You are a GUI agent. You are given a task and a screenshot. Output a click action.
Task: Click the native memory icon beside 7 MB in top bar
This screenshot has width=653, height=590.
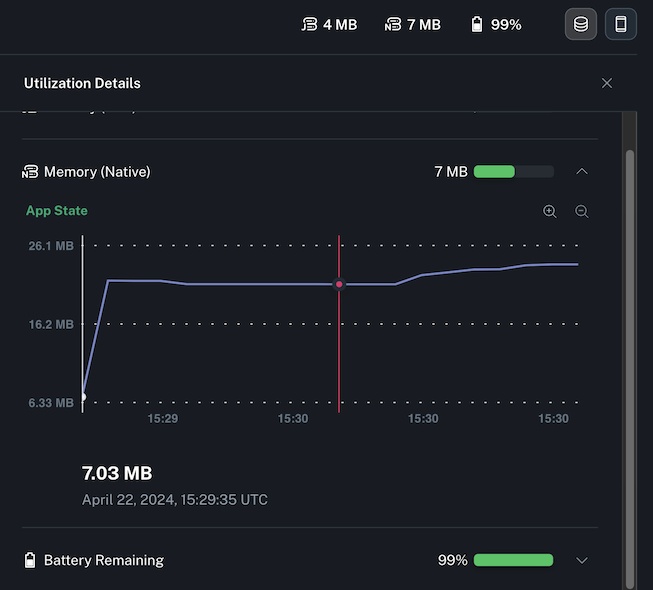click(x=392, y=24)
